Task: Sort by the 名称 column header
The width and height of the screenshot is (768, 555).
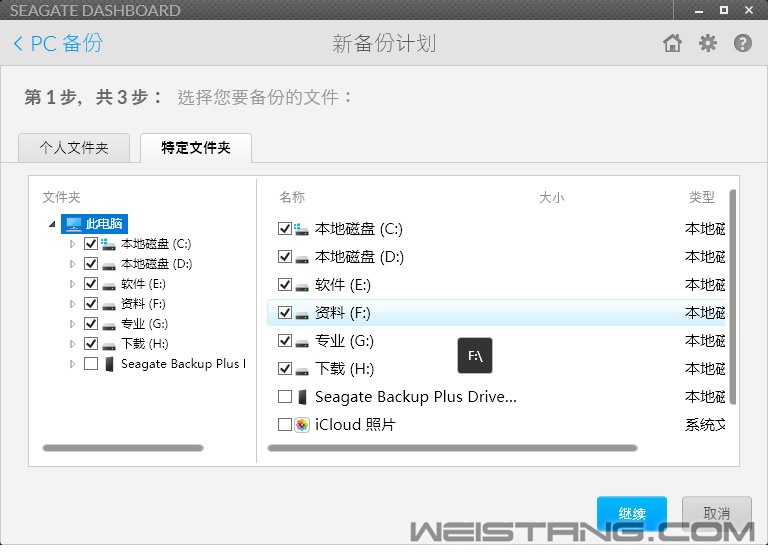Action: pos(292,197)
